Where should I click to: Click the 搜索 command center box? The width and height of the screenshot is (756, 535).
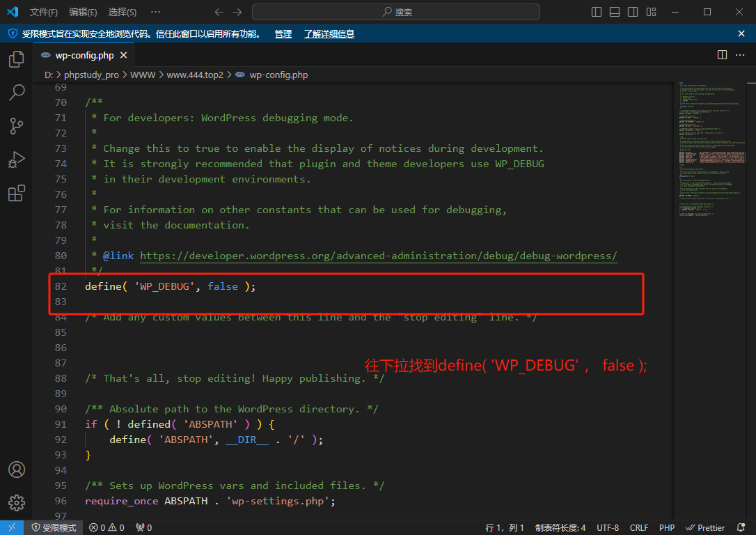396,12
